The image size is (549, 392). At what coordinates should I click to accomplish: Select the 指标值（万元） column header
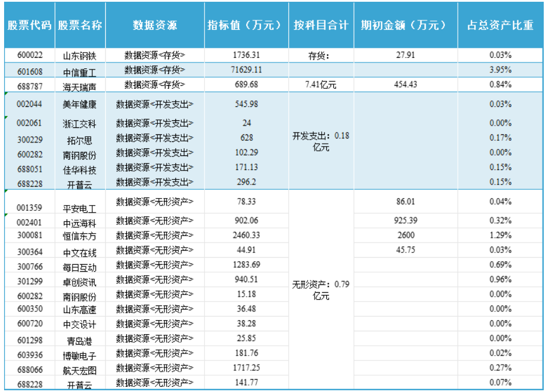(246, 26)
